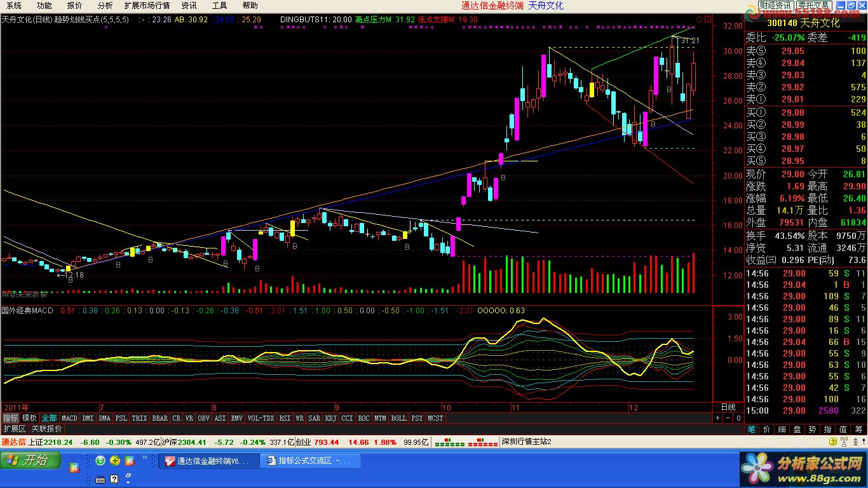Switch indicator to ASI
Image resolution: width=868 pixels, height=488 pixels.
click(220, 418)
